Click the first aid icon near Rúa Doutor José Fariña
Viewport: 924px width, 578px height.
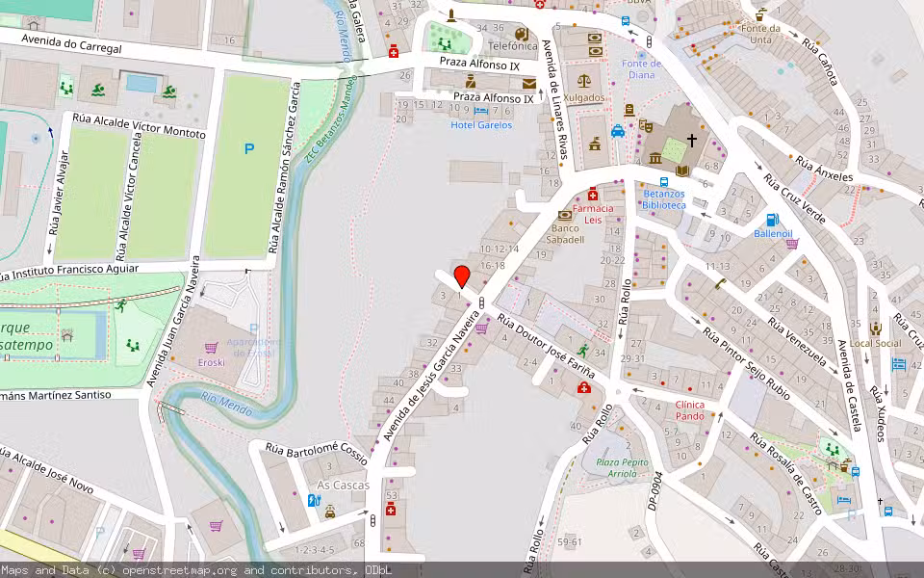tap(584, 388)
